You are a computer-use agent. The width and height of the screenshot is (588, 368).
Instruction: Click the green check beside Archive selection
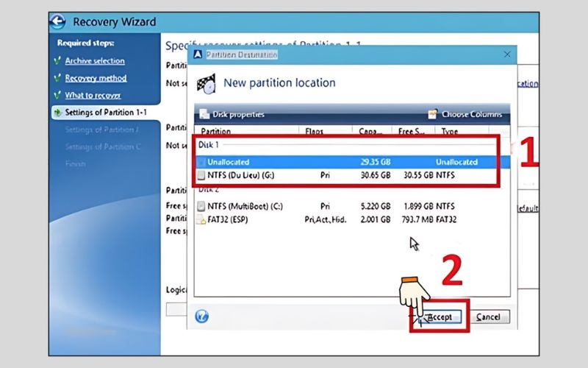coord(57,60)
